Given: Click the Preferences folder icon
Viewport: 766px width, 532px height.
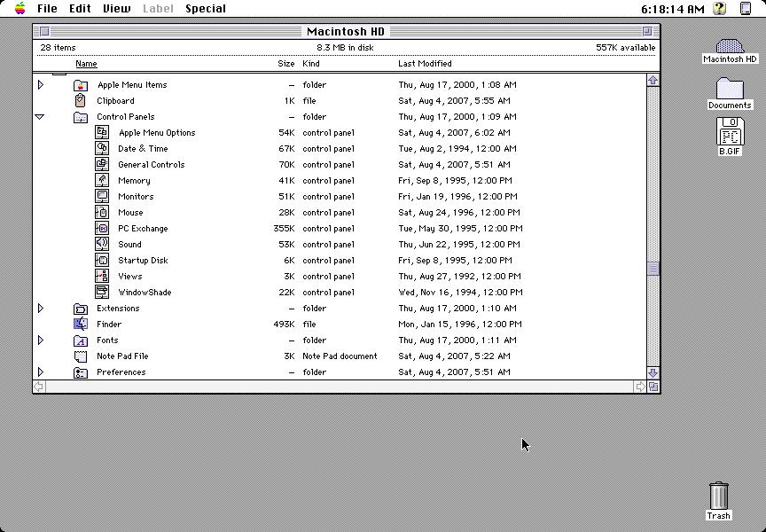Looking at the screenshot, I should point(81,372).
